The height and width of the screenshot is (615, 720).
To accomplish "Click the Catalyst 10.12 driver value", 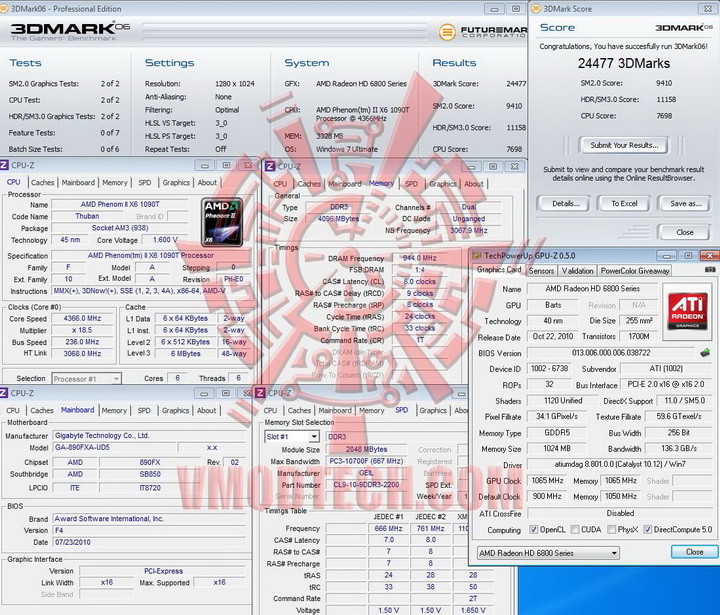I will coord(620,464).
